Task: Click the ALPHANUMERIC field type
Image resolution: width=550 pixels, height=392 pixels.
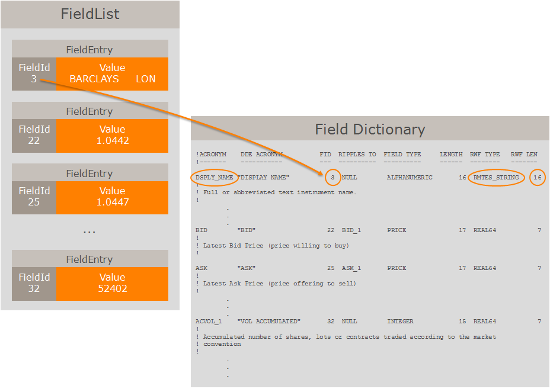Action: click(410, 178)
